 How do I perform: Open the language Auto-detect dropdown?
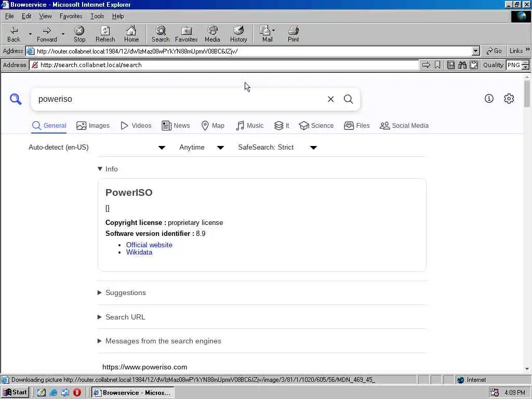97,147
